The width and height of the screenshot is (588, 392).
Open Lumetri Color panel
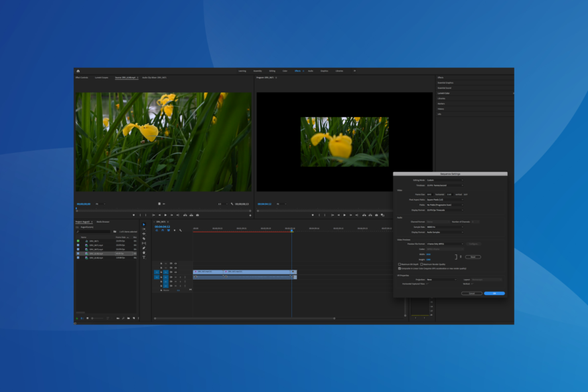[x=443, y=93]
